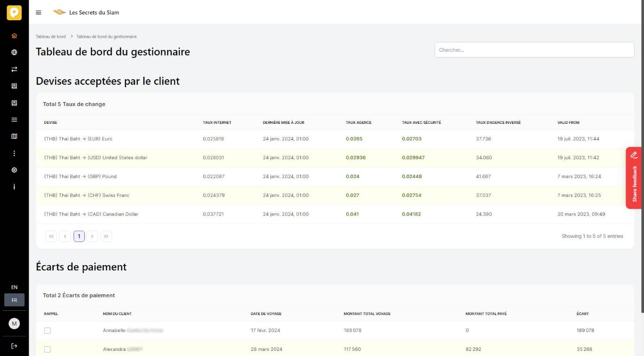
Task: Go to the first page of exchange rates
Action: 51,236
